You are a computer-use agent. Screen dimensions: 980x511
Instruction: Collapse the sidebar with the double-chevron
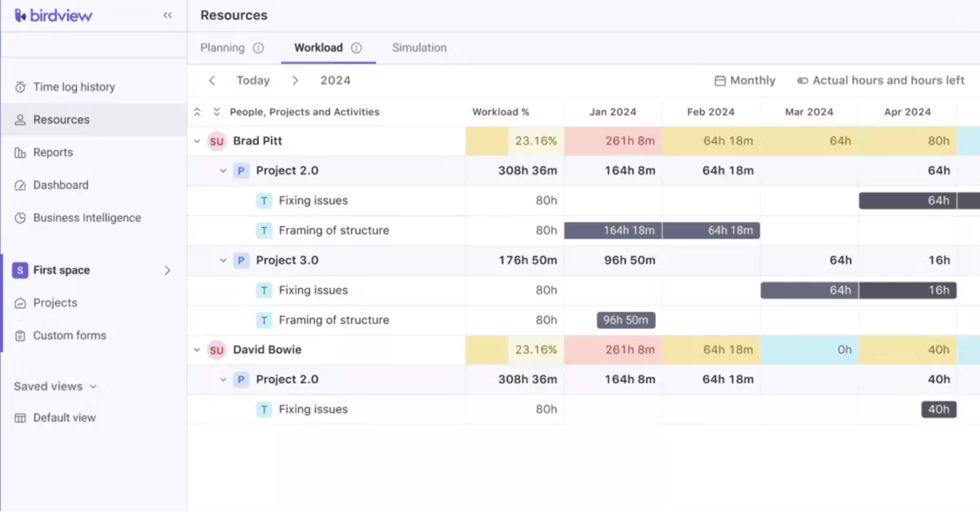point(167,15)
